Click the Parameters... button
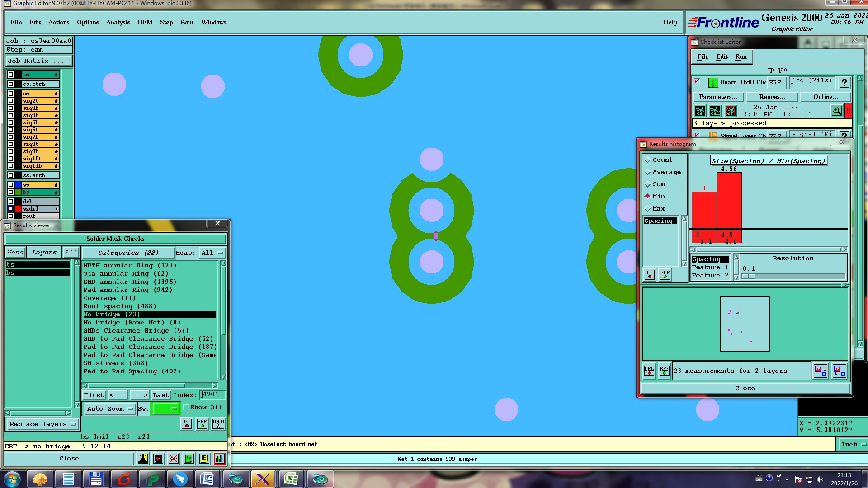 [x=717, y=97]
